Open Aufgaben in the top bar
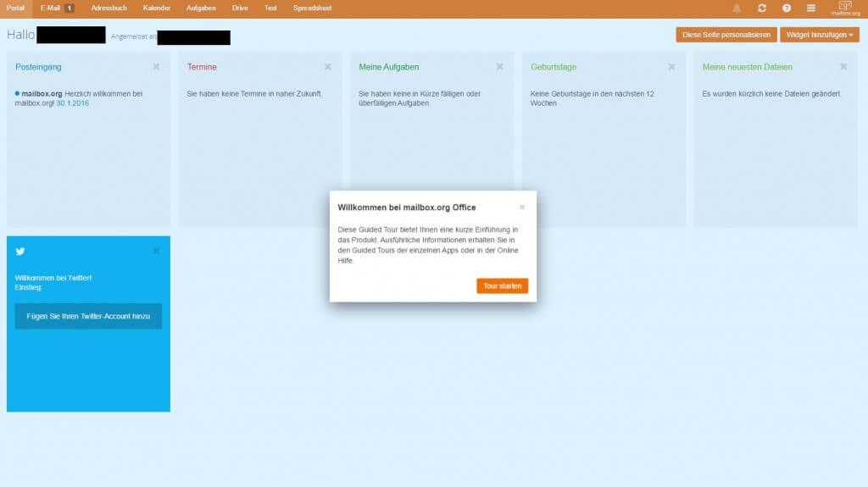This screenshot has width=868, height=487. pos(201,8)
